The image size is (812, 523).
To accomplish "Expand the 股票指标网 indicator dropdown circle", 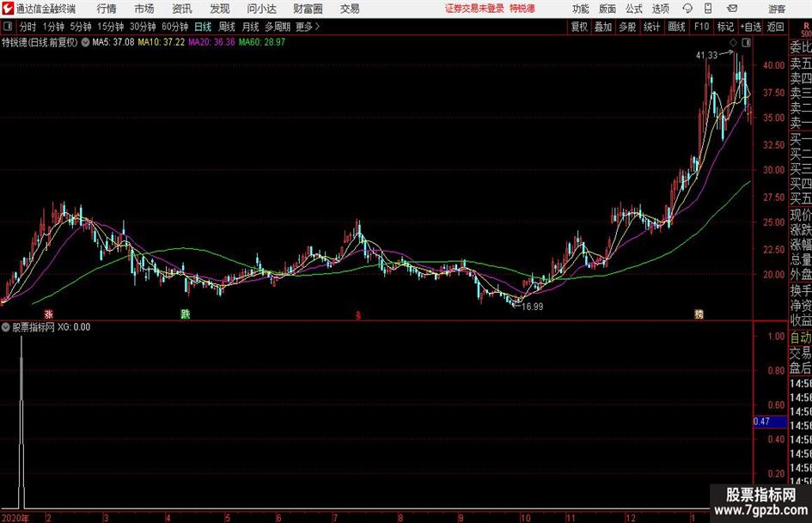I will click(x=6, y=327).
